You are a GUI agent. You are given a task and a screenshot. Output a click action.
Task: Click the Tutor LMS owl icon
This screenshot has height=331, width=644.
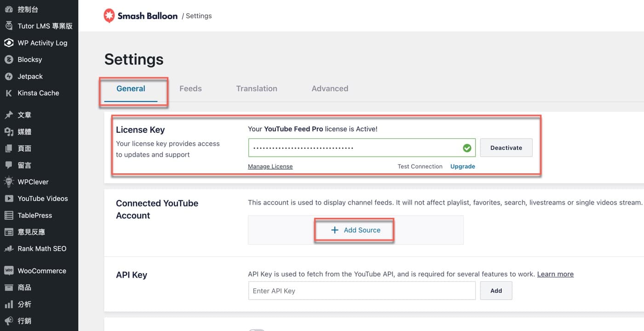point(9,26)
